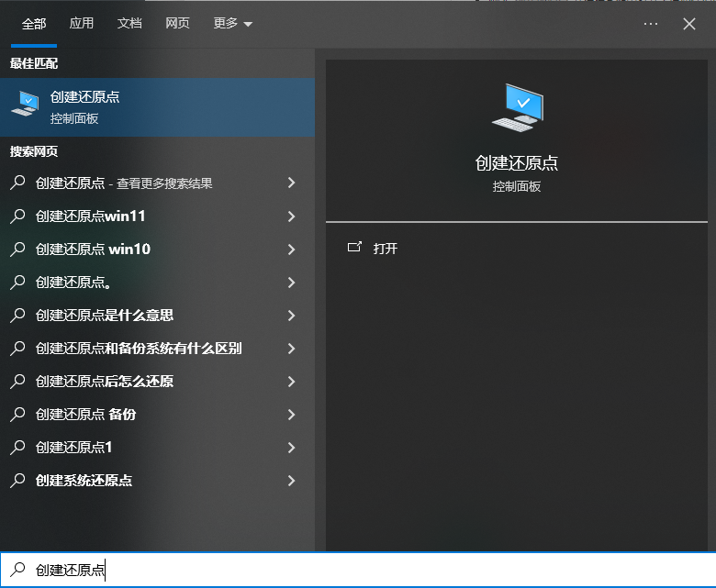Close the search panel

tap(689, 24)
